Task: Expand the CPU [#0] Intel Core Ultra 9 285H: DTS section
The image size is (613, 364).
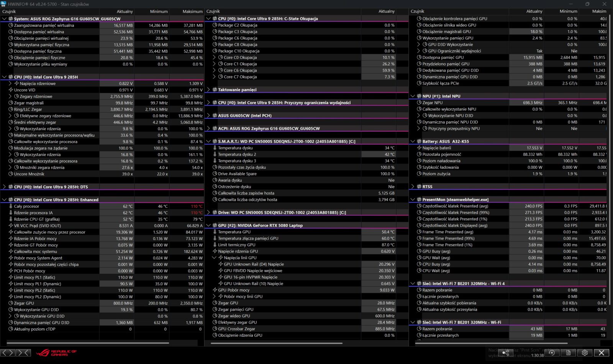Action: [x=5, y=187]
